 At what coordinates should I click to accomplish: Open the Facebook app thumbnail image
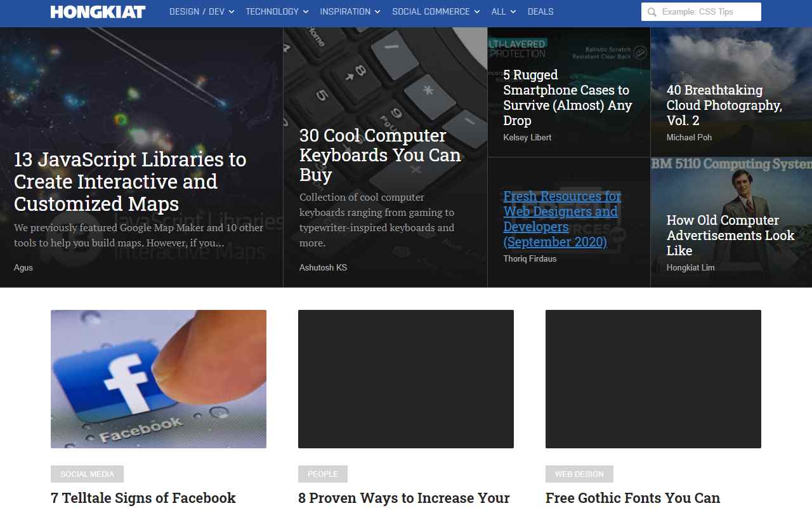click(x=159, y=379)
